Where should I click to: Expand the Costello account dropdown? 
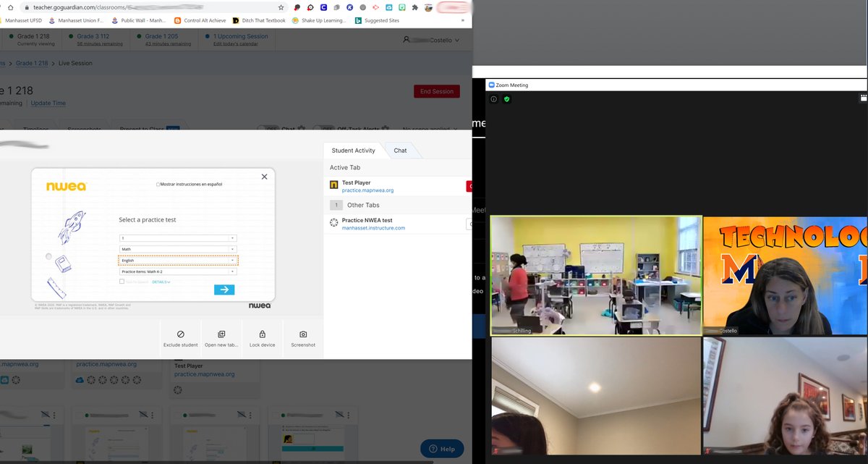[x=432, y=40]
